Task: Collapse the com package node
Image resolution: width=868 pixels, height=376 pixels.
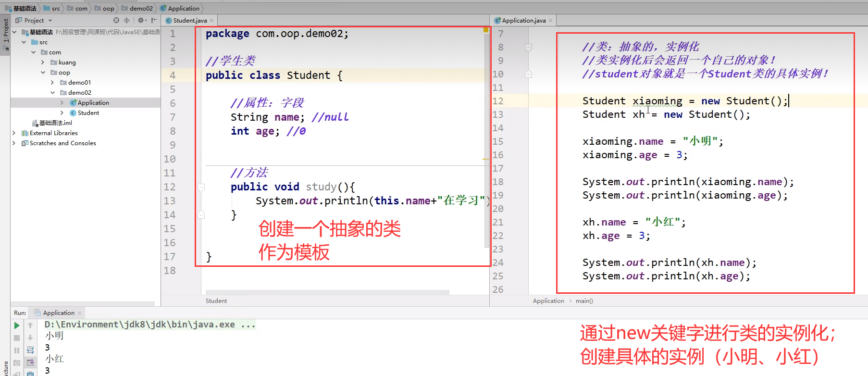Action: [34, 52]
